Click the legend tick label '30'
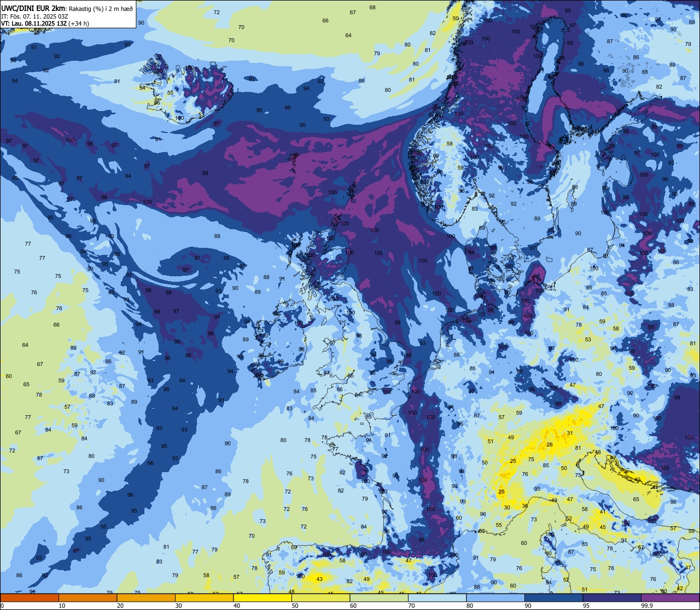 pyautogui.click(x=178, y=606)
